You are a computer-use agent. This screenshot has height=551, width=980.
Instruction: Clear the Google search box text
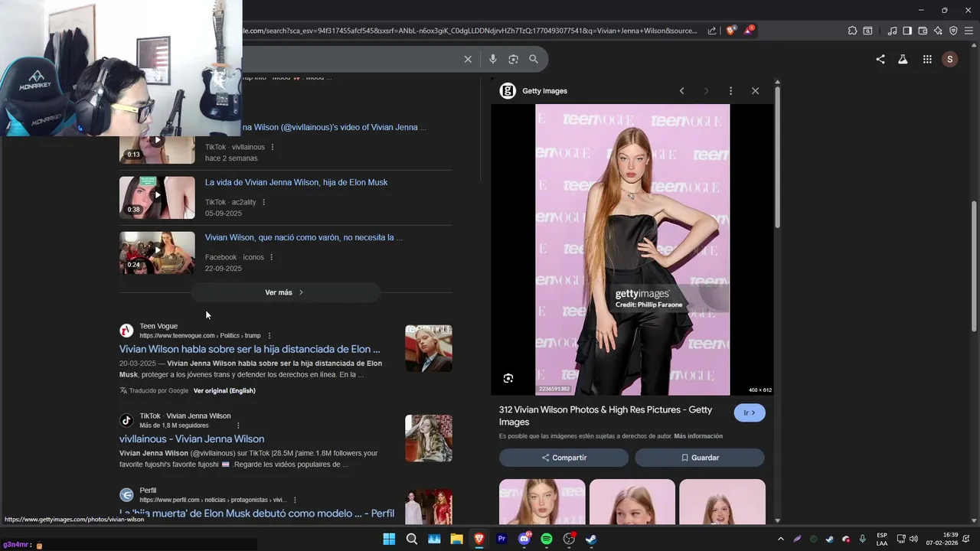468,59
